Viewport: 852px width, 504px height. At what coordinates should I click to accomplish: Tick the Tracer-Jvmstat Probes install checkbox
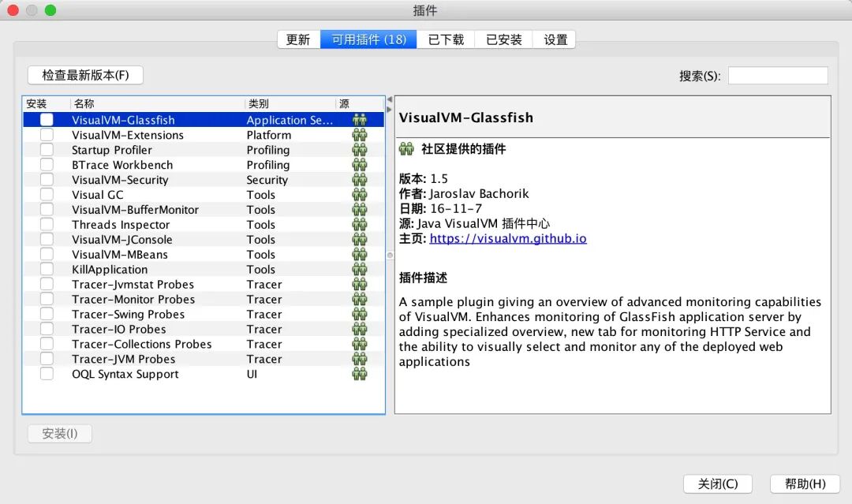[x=47, y=284]
